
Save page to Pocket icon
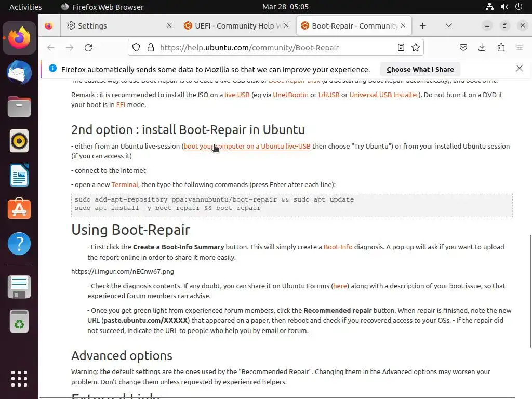[x=463, y=47]
